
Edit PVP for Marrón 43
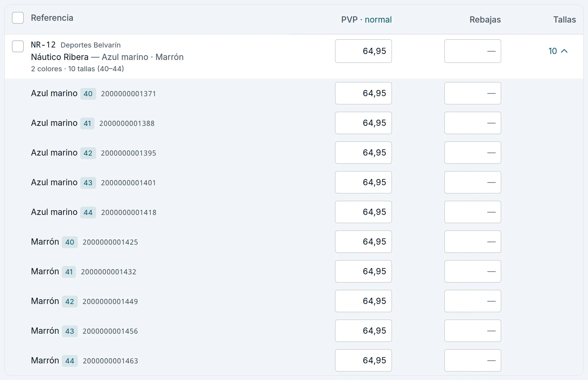tap(363, 331)
